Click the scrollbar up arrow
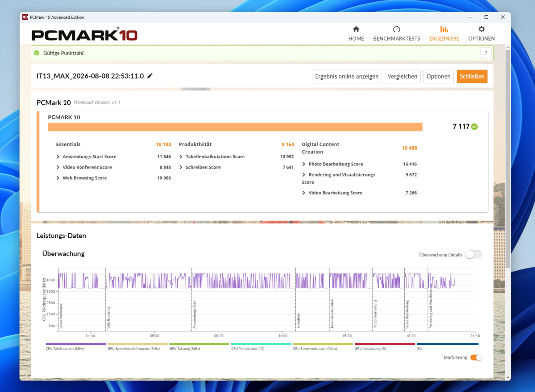535x392 pixels. pyautogui.click(x=508, y=47)
